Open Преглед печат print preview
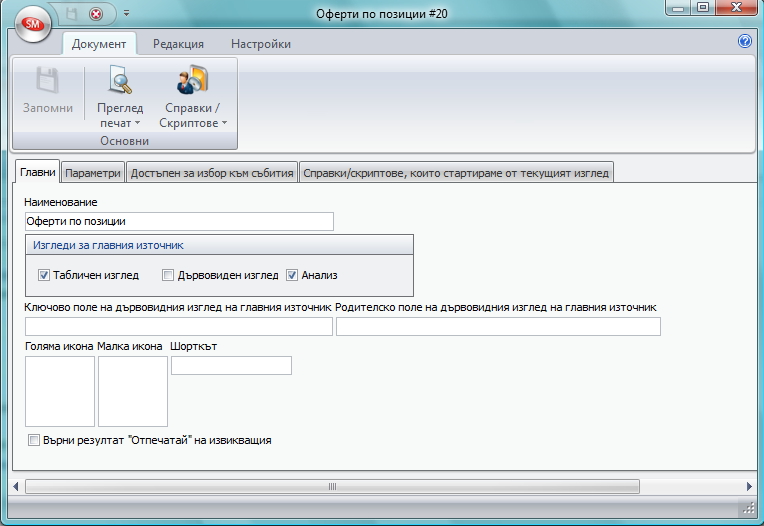This screenshot has height=526, width=764. point(120,80)
